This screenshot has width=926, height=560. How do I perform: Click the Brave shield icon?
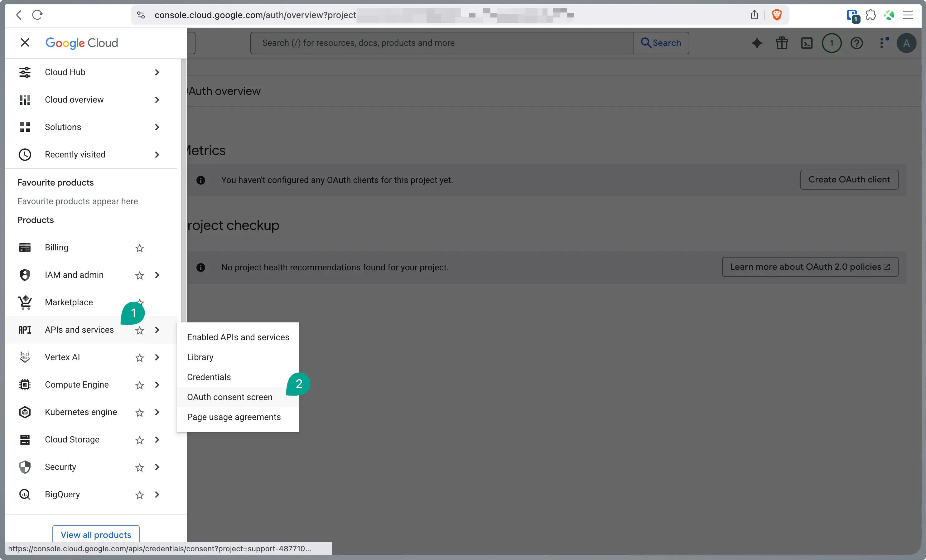(x=776, y=15)
